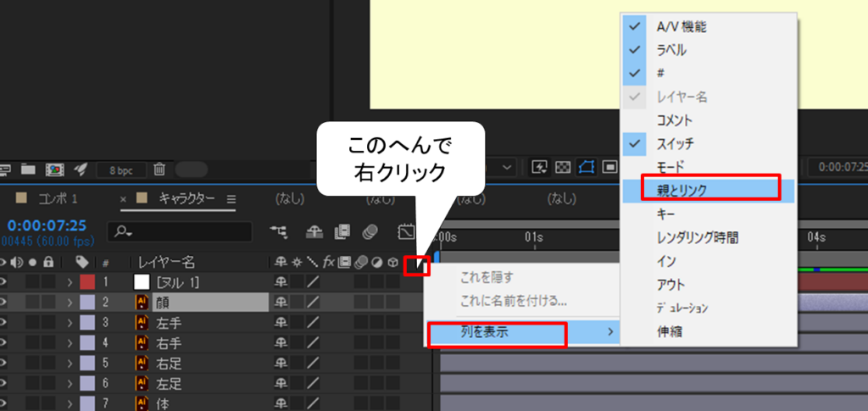Click the red label swatch of layer 1
The height and width of the screenshot is (411, 868).
(x=87, y=281)
